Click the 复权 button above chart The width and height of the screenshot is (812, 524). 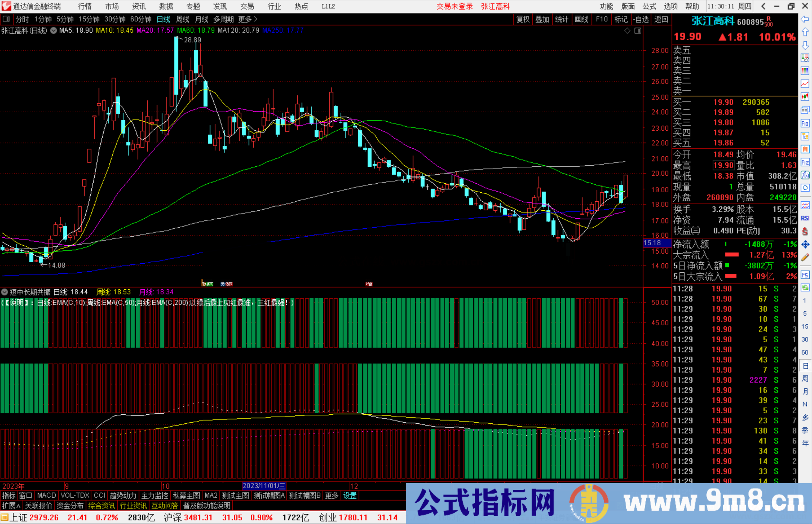[x=523, y=19]
